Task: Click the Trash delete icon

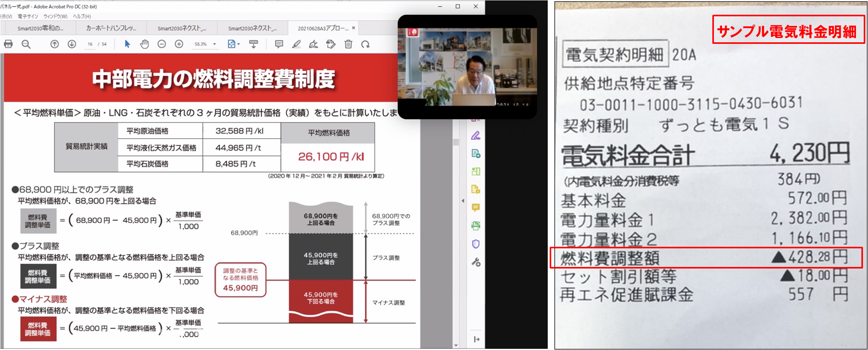Action: point(348,44)
